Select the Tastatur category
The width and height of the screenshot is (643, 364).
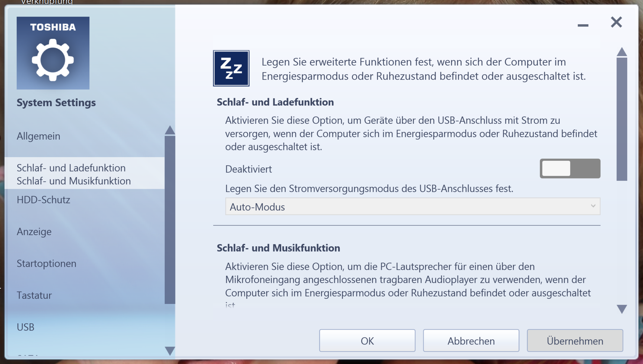[x=34, y=295]
